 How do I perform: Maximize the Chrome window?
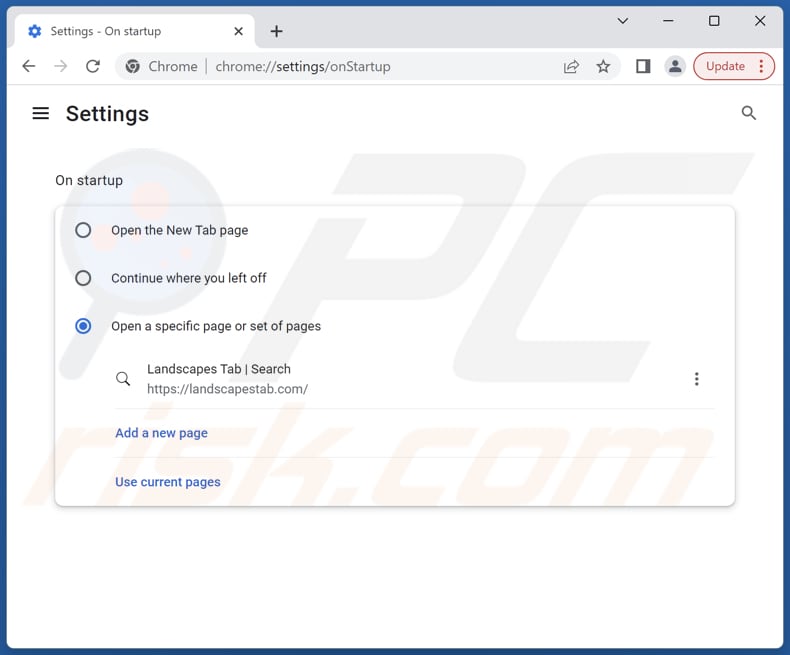click(x=714, y=21)
